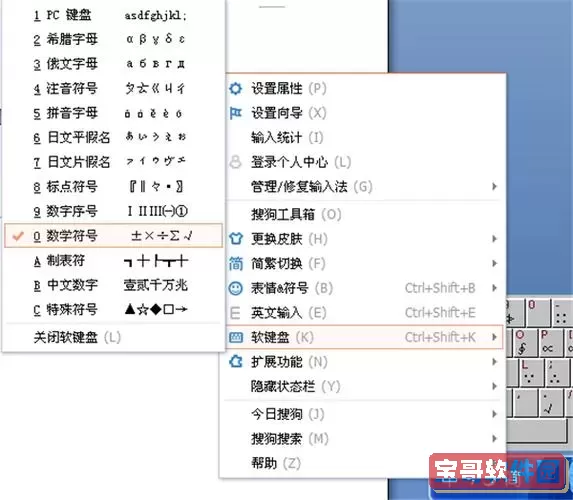Choose 2 希腊字母 soft keyboard
573x500 pixels.
click(x=113, y=39)
